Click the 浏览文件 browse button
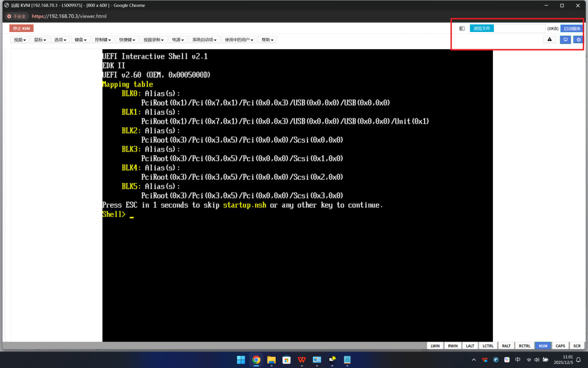 click(x=482, y=28)
